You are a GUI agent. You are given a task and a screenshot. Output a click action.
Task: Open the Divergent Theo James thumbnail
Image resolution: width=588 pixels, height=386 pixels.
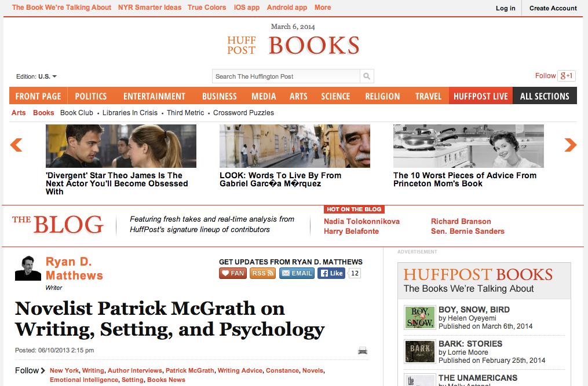click(x=121, y=146)
